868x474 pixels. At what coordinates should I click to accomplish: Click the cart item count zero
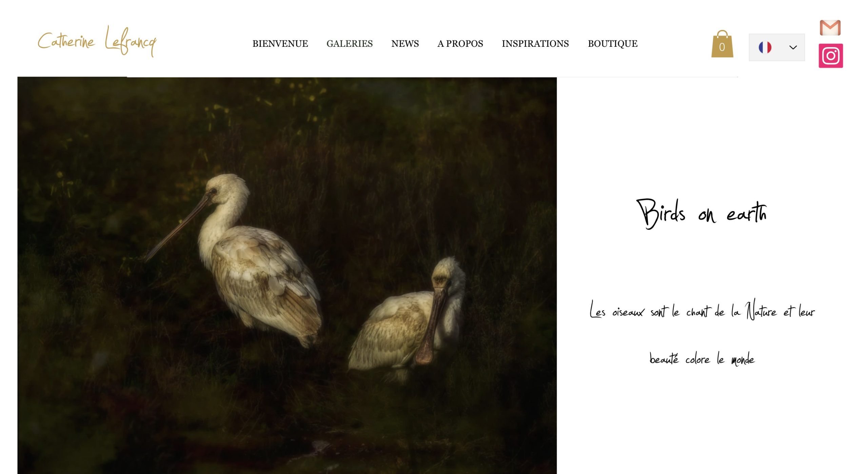coord(722,47)
